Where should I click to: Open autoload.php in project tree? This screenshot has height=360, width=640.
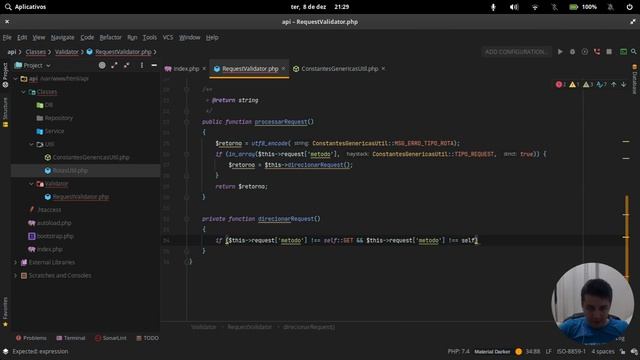[49, 223]
